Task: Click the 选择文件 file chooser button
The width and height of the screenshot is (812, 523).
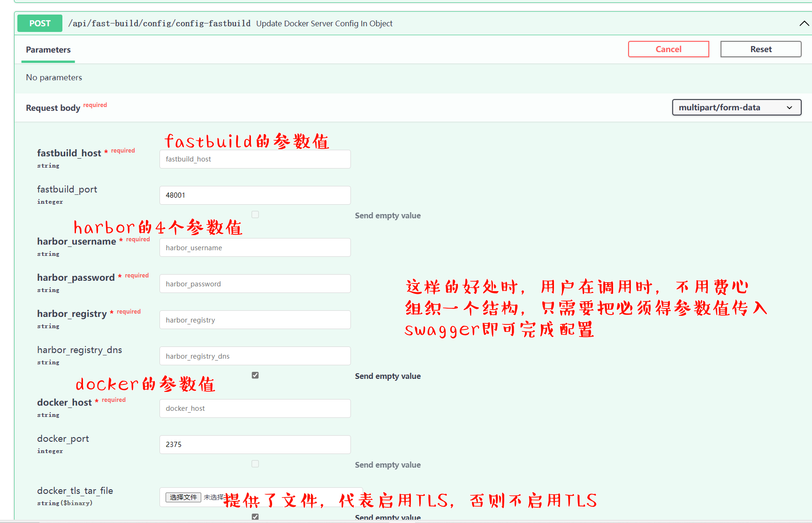Action: [183, 497]
